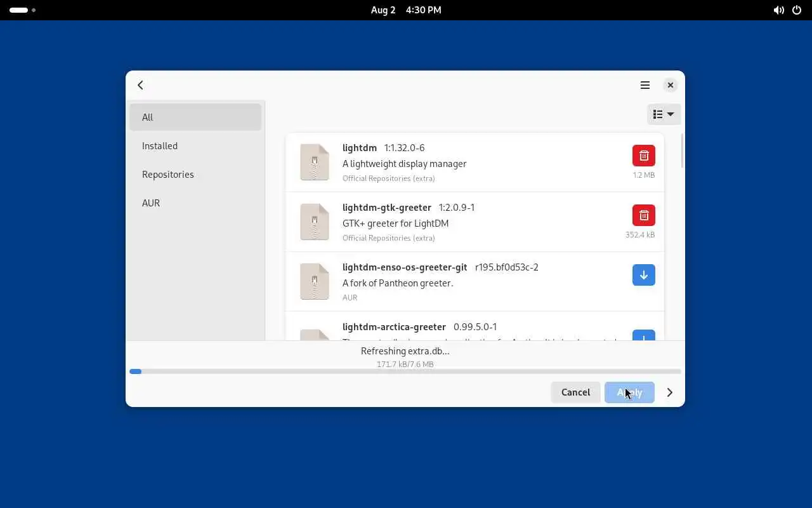The width and height of the screenshot is (812, 508).
Task: Click version r195.bf0d53c-2 label
Action: 507,267
